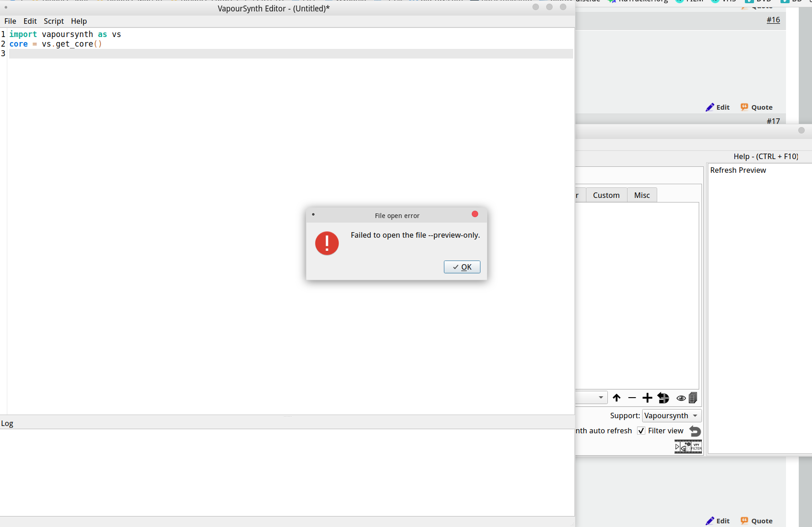
Task: Click the eye preview icon
Action: pos(680,398)
